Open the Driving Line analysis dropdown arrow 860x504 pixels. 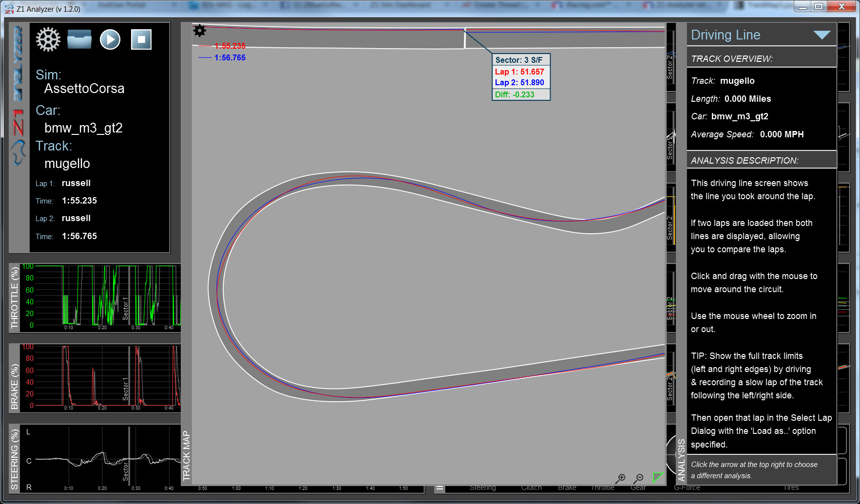(822, 35)
